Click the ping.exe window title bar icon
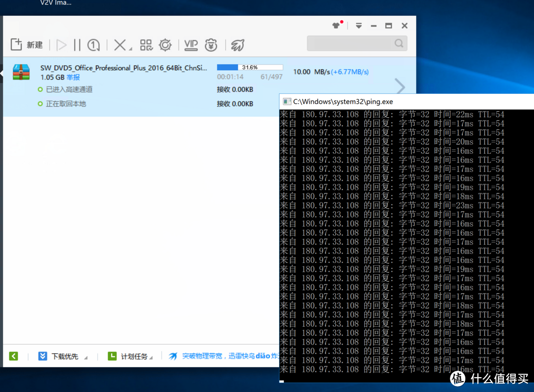Screen dimensions: 534x392 point(287,101)
